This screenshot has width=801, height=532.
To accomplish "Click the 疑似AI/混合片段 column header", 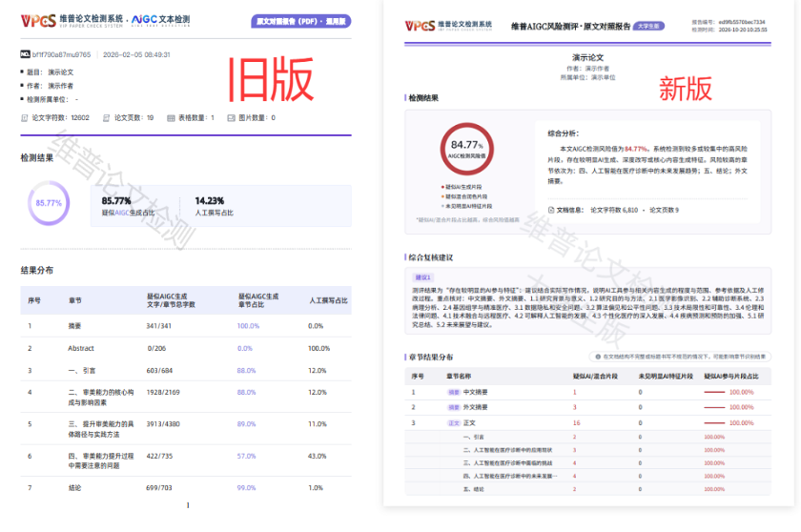I will (595, 377).
